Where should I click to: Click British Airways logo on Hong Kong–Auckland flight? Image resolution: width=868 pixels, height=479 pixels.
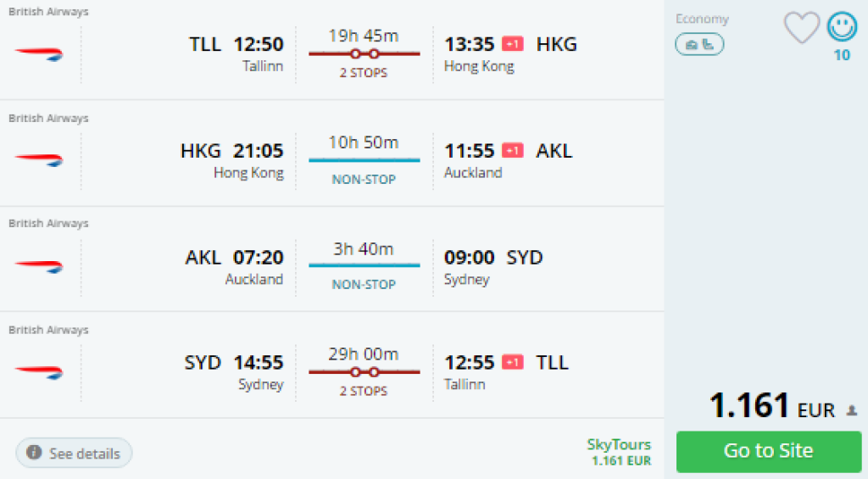[x=39, y=159]
